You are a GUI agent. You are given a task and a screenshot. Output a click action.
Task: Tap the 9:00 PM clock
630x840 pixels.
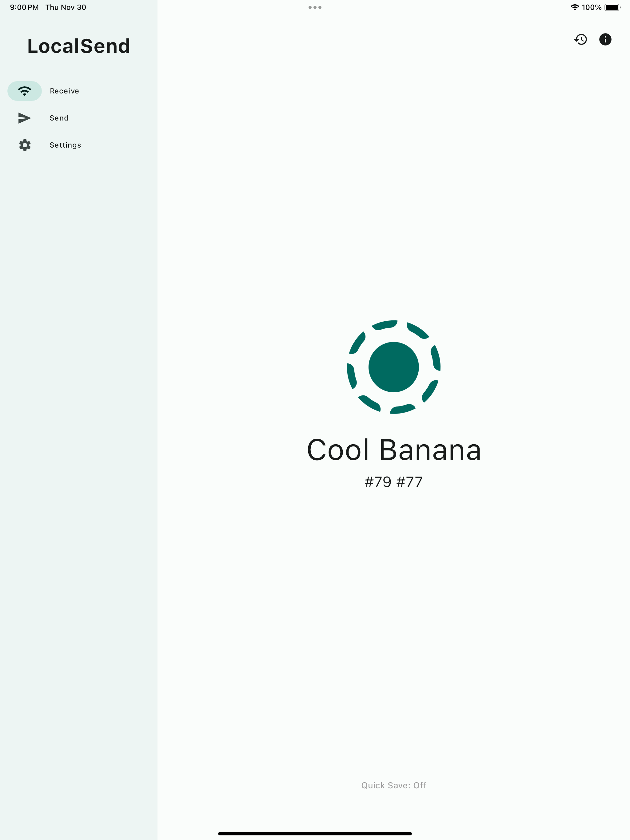24,7
